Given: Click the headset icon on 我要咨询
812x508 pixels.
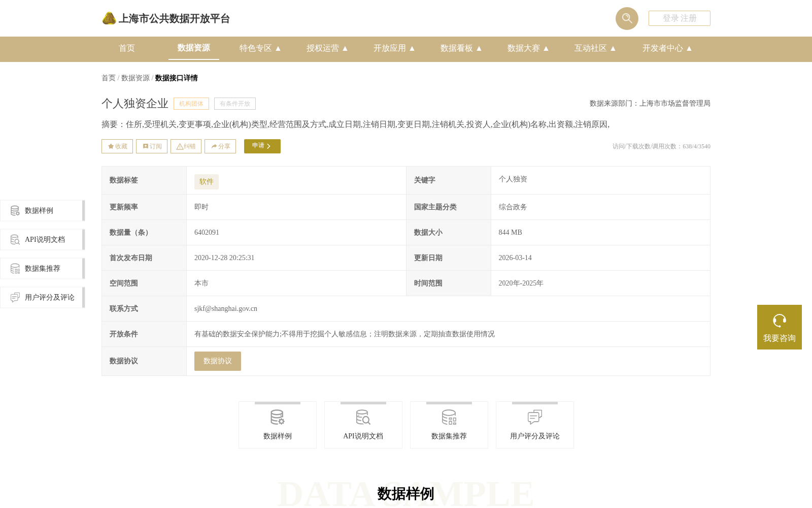Looking at the screenshot, I should pos(780,321).
